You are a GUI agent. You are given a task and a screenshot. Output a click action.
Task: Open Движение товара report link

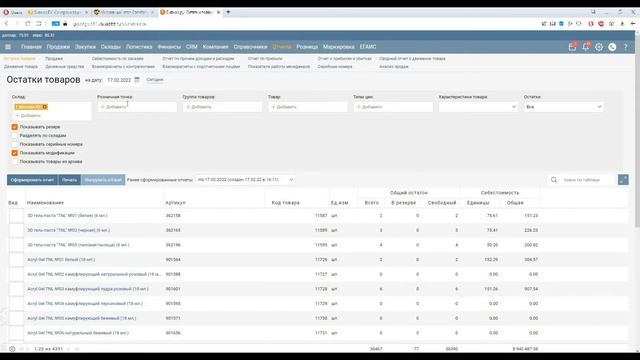coord(21,67)
